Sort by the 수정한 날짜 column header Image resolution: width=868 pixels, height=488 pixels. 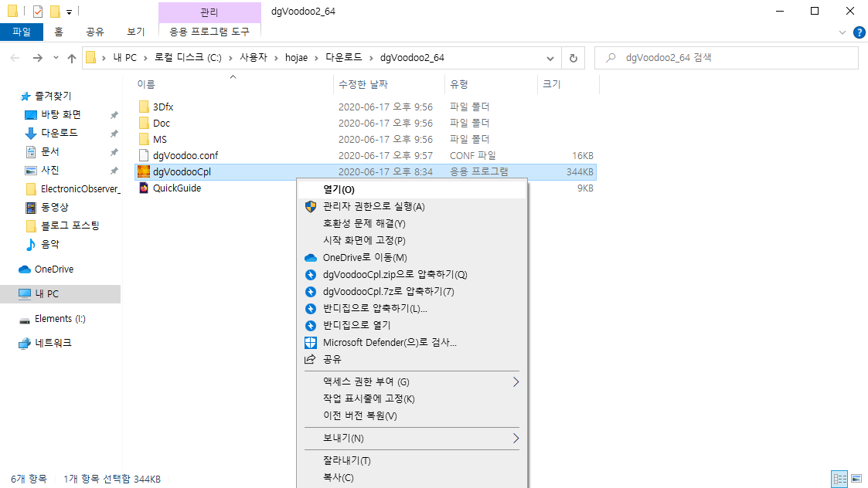[x=363, y=84]
